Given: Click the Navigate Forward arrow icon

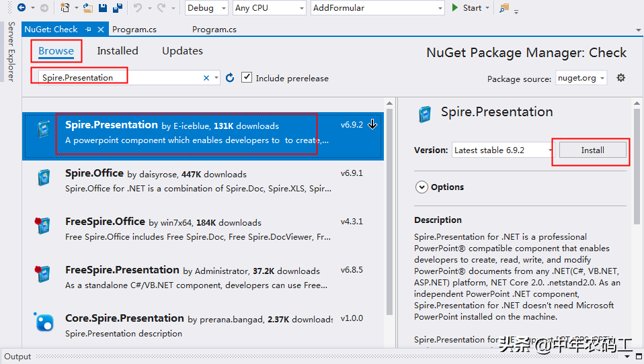Looking at the screenshot, I should (44, 8).
